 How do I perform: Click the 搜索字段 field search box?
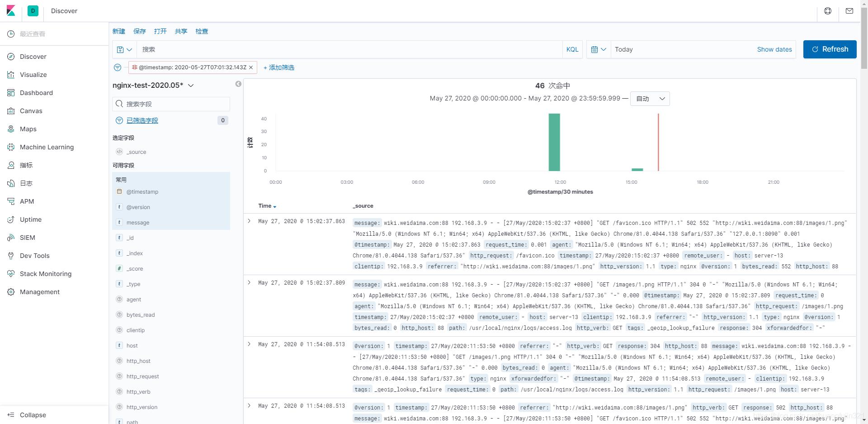click(x=171, y=104)
